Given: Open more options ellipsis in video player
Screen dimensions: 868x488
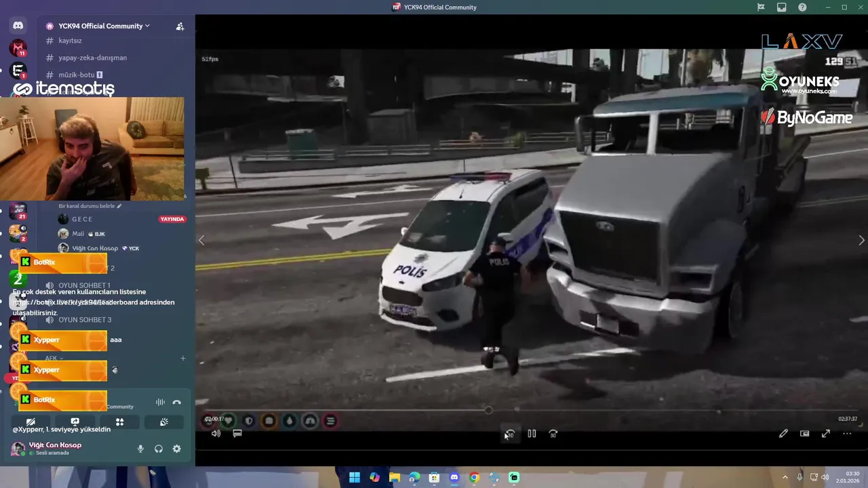Looking at the screenshot, I should 847,434.
